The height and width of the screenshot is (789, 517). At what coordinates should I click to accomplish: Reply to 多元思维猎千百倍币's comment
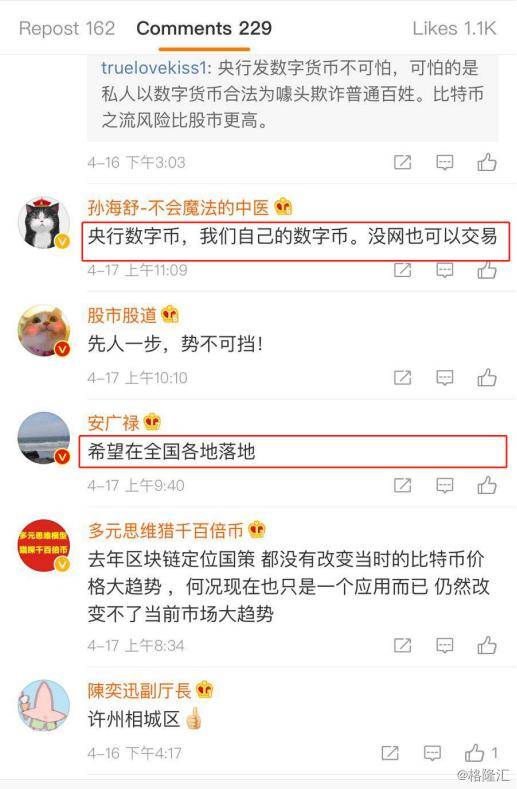(x=445, y=645)
